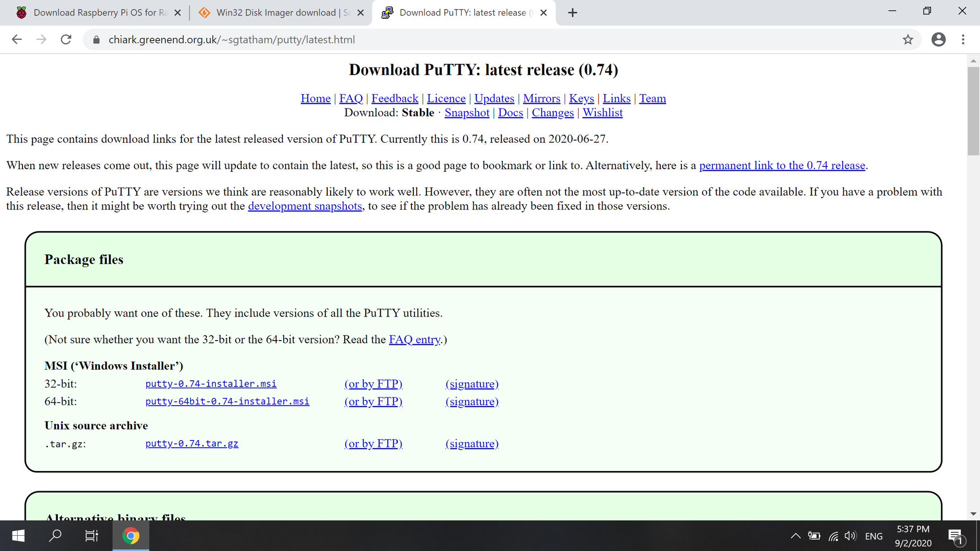This screenshot has width=980, height=551.
Task: Open the Home link
Action: pos(315,99)
